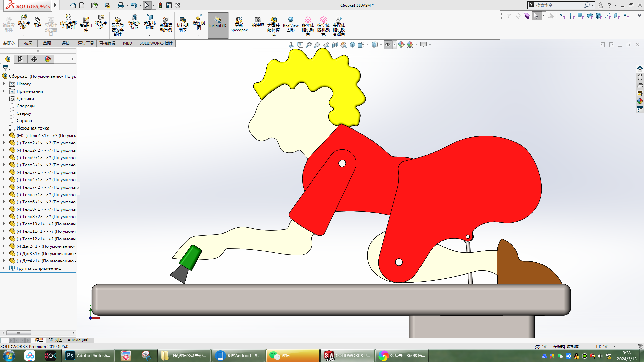Select Исходная точка origin in the tree

33,128
